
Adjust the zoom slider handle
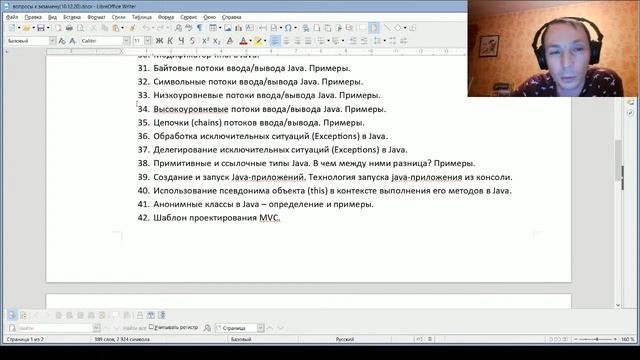pyautogui.click(x=597, y=339)
